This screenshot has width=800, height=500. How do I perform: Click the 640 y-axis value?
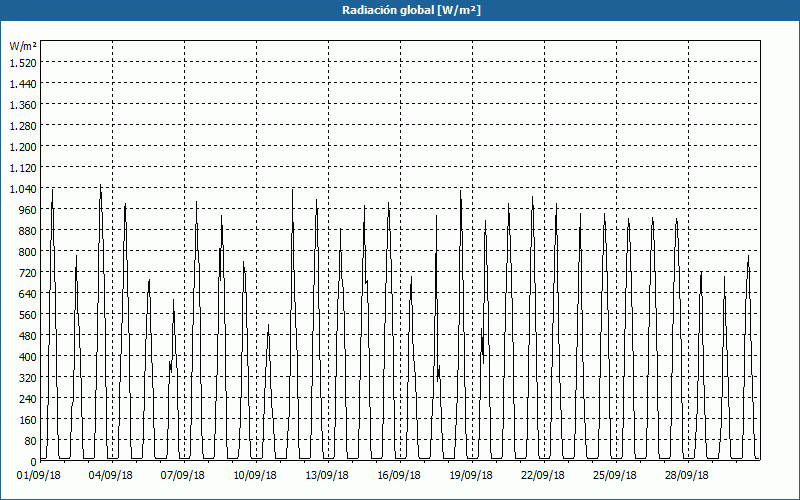28,294
